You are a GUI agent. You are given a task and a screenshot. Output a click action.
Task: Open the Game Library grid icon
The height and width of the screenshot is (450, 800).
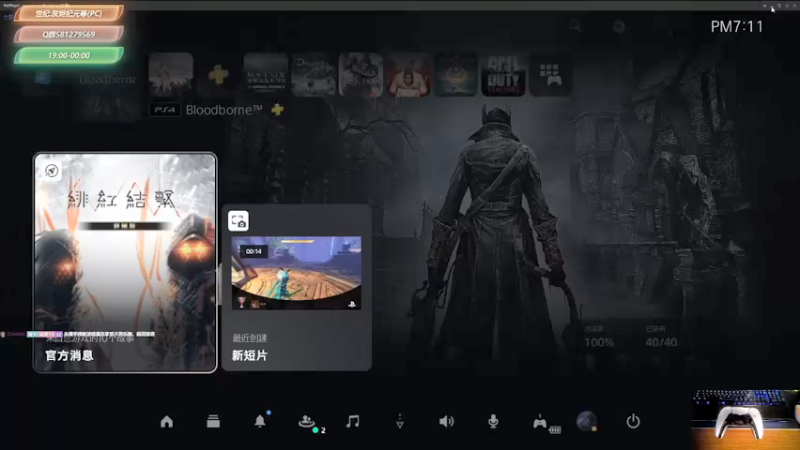(x=551, y=75)
